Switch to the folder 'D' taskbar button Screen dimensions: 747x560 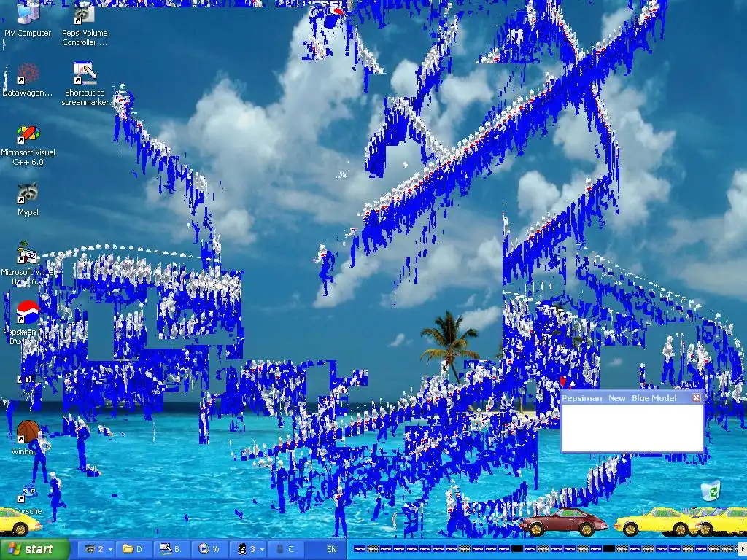click(x=133, y=549)
